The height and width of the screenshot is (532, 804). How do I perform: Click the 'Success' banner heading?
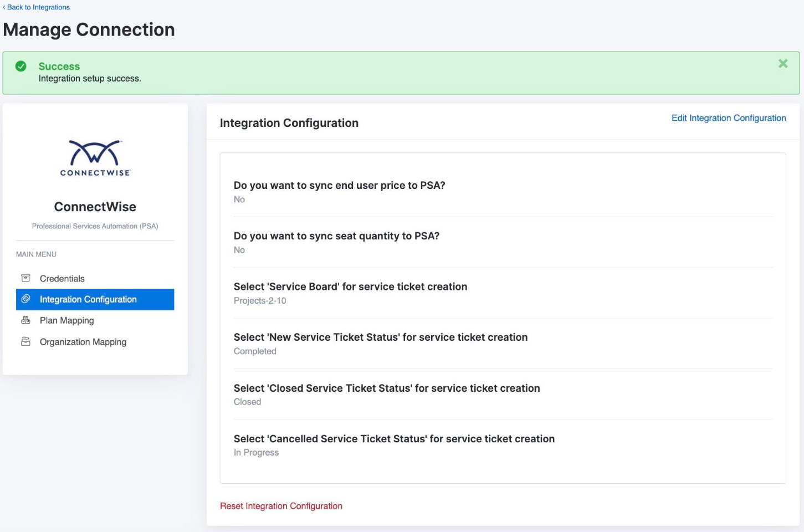coord(59,66)
